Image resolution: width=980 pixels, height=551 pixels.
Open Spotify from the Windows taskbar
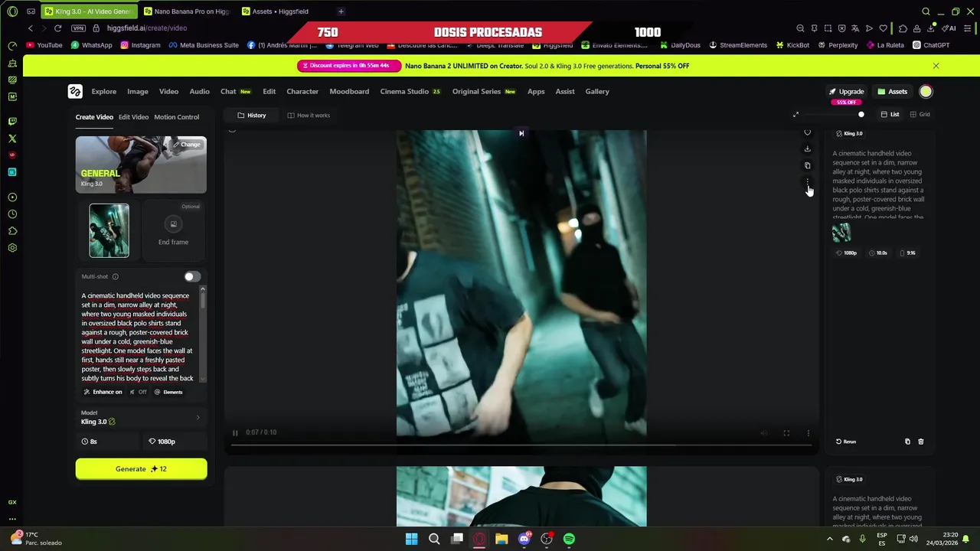[569, 539]
